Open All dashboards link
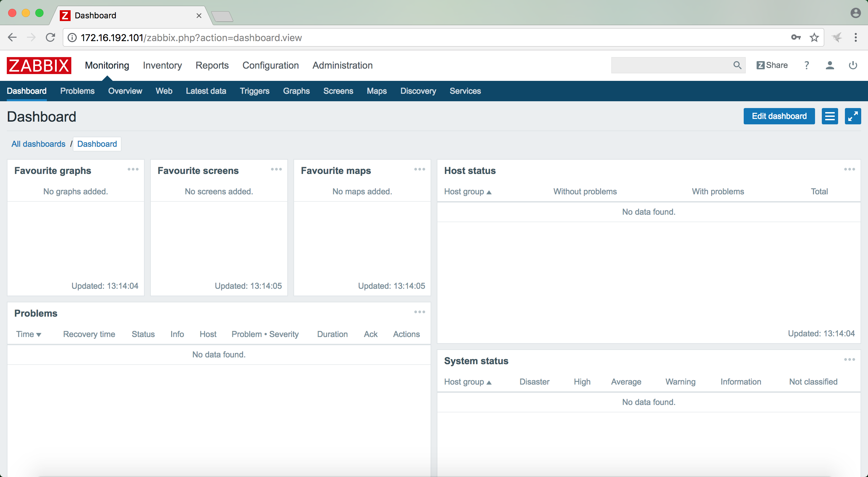This screenshot has width=868, height=477. (38, 144)
